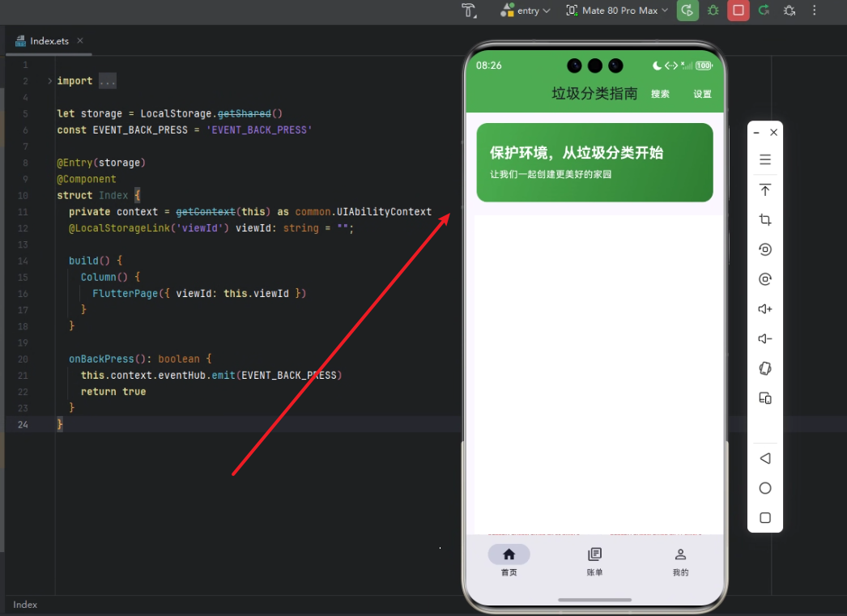Expand the folded import block

coord(49,81)
